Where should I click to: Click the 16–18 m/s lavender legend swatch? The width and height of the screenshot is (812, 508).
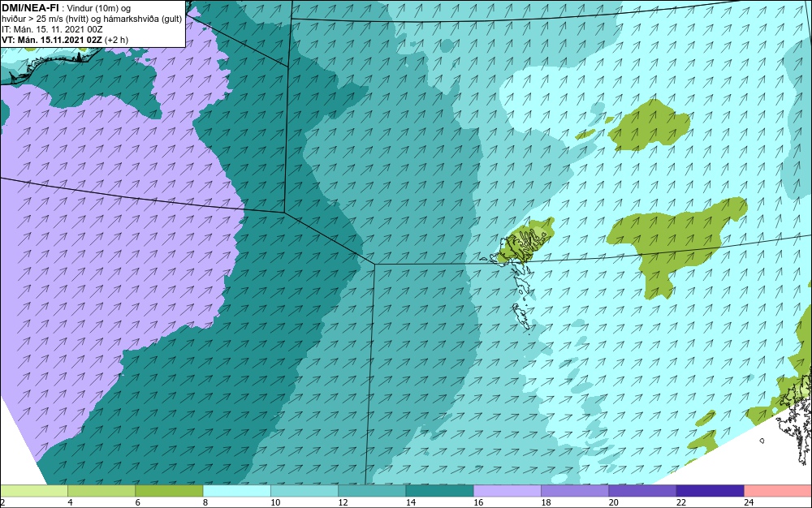point(508,490)
